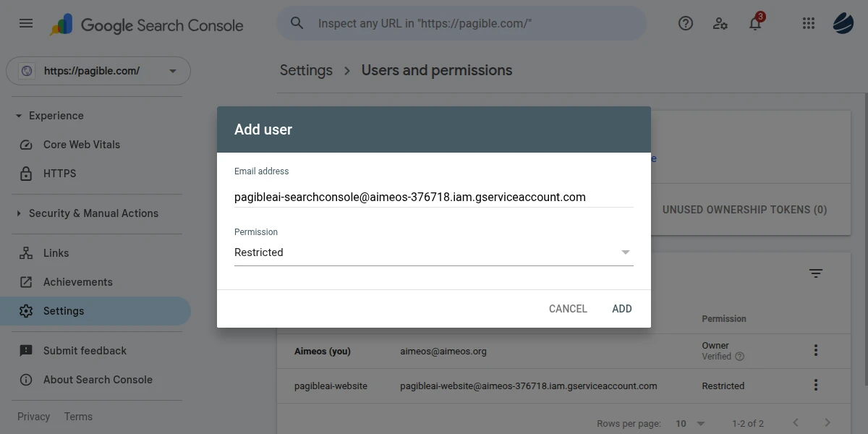868x434 pixels.
Task: Click the Email address input field
Action: pyautogui.click(x=433, y=197)
